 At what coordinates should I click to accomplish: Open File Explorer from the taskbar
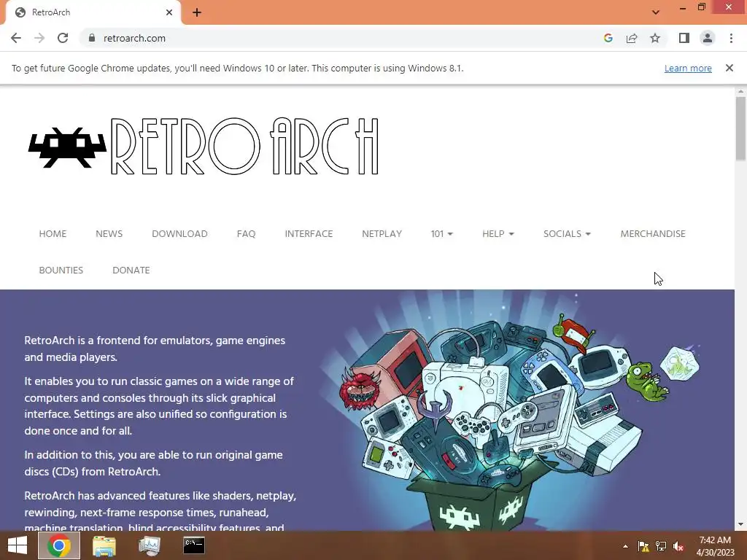coord(104,545)
